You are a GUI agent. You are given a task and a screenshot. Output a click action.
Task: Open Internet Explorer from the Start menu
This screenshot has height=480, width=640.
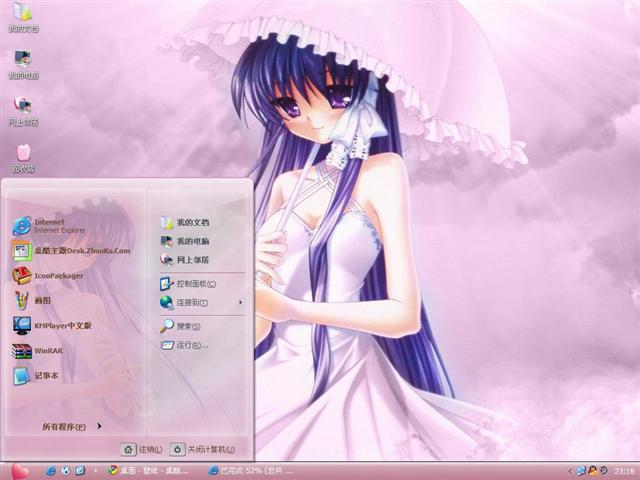48,225
